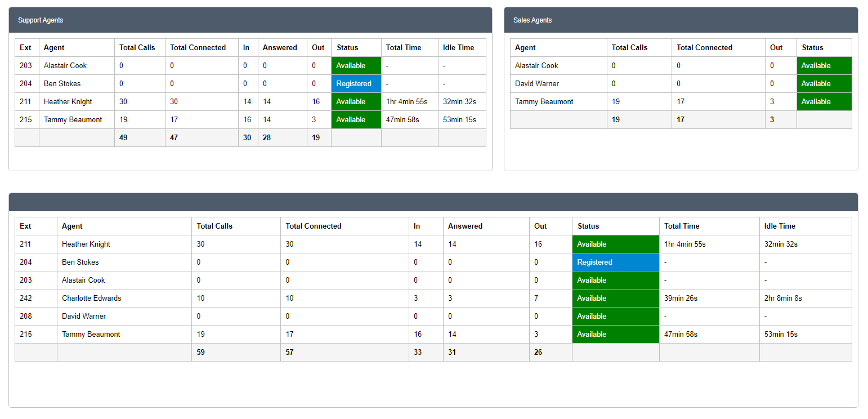This screenshot has height=419, width=868.
Task: Click the "Sales Agents" panel title
Action: [533, 20]
